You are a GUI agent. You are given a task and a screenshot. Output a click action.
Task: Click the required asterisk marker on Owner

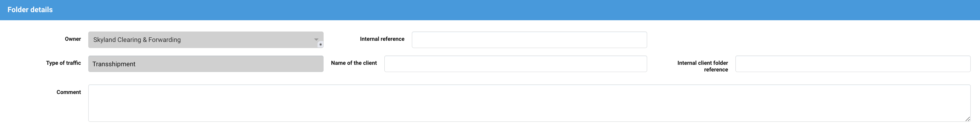tap(320, 45)
